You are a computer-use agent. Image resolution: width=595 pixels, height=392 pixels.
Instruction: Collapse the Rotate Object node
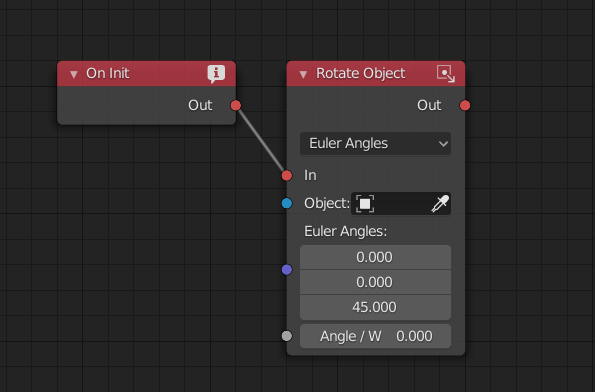(x=303, y=74)
